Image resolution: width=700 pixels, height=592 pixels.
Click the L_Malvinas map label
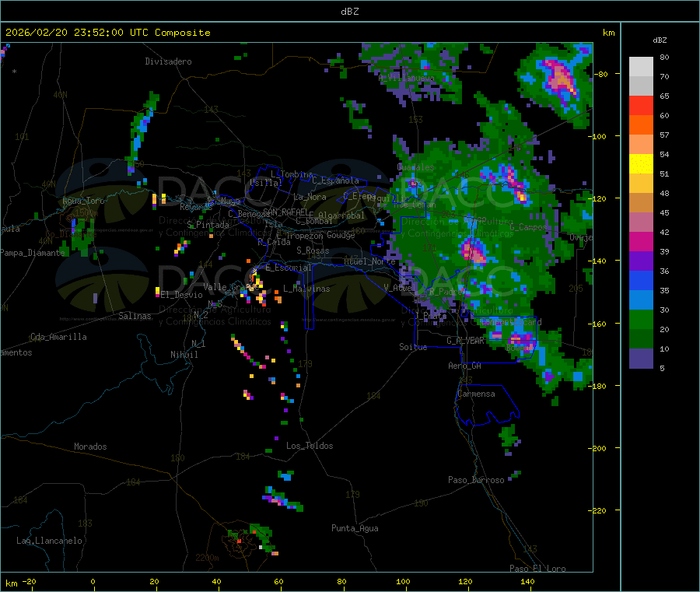coord(306,289)
